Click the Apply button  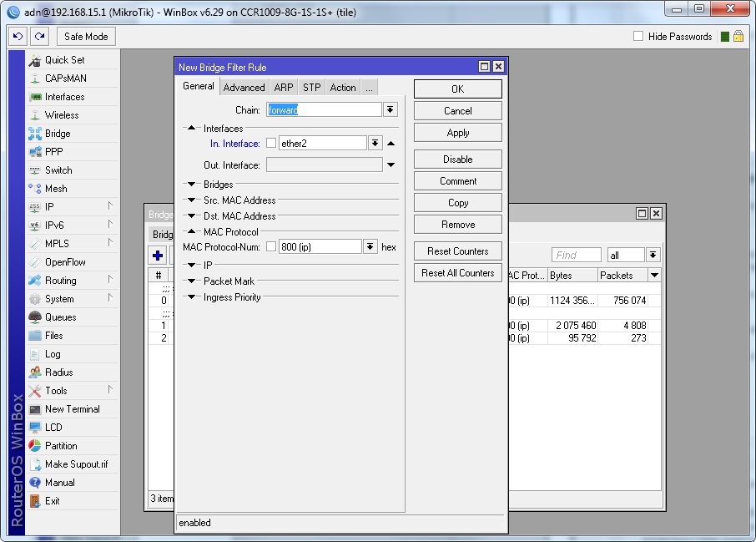pyautogui.click(x=457, y=133)
